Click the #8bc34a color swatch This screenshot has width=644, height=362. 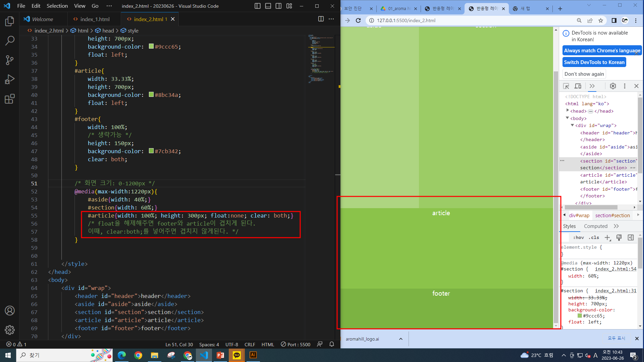click(151, 95)
